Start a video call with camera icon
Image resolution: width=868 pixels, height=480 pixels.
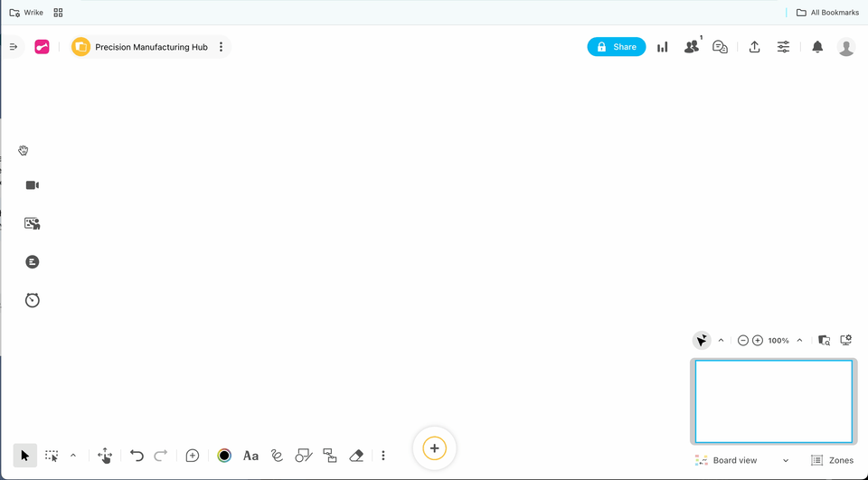click(x=33, y=185)
